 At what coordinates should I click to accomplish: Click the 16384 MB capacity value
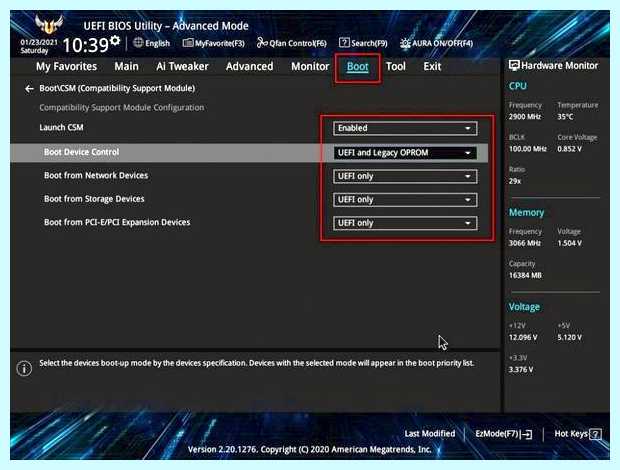click(x=525, y=275)
